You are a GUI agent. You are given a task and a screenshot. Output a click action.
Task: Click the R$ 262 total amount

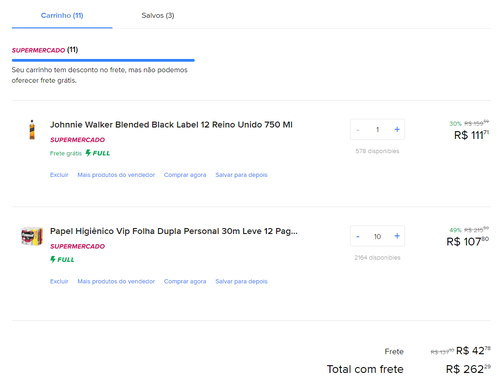point(468,369)
